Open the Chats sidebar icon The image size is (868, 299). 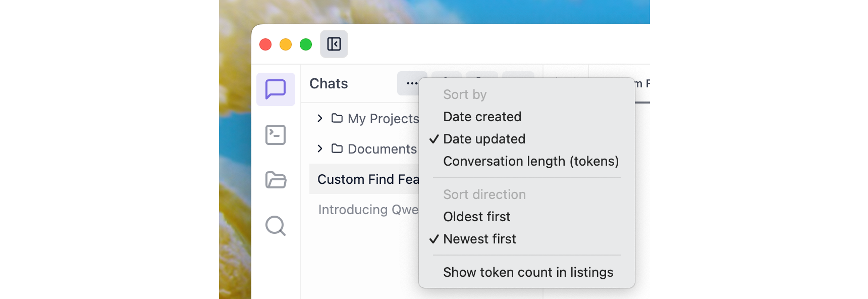(276, 89)
